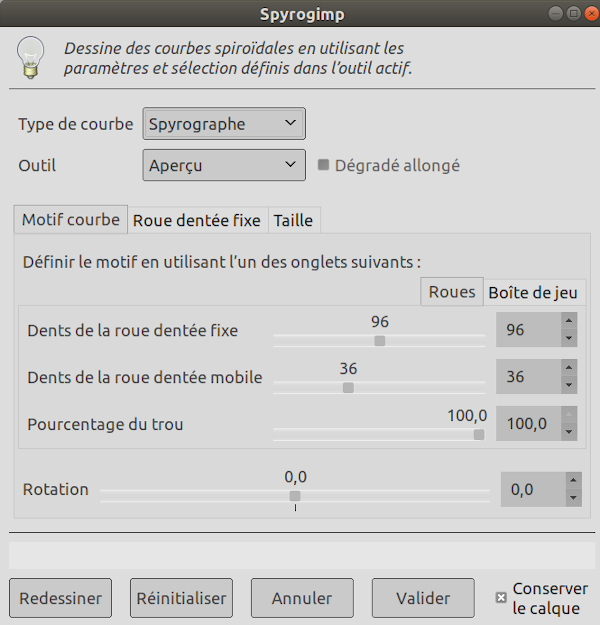600x625 pixels.
Task: Select the Roues sub-tab
Action: 452,292
